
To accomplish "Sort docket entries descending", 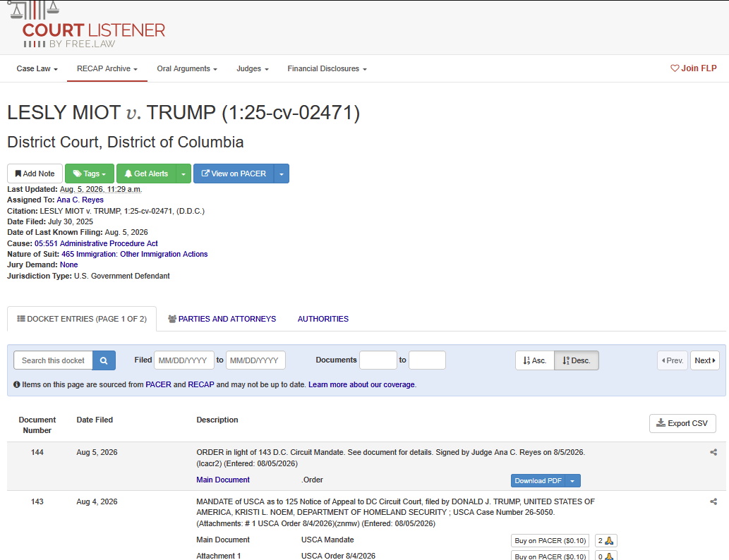I will 577,360.
